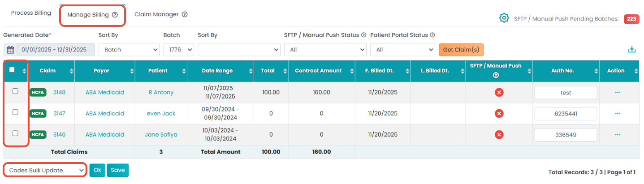Click the download export icon

(x=632, y=49)
